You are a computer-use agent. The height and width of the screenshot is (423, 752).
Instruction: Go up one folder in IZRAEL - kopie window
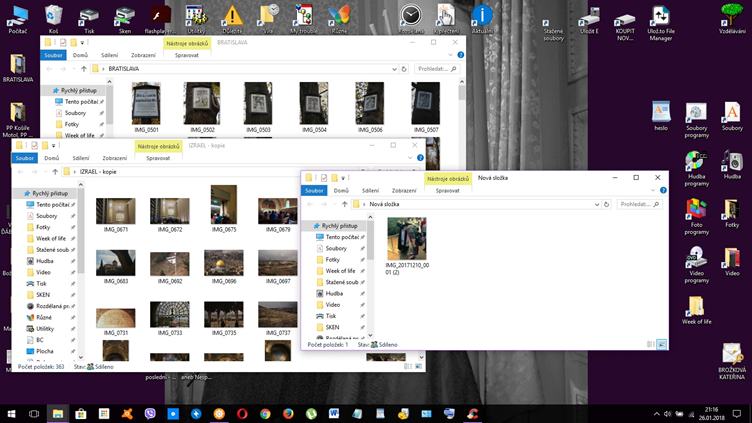[x=55, y=172]
